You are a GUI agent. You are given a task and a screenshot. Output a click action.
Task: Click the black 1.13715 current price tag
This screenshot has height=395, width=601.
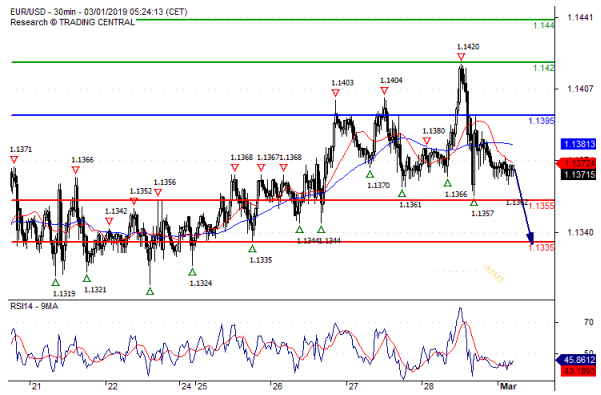click(x=578, y=175)
